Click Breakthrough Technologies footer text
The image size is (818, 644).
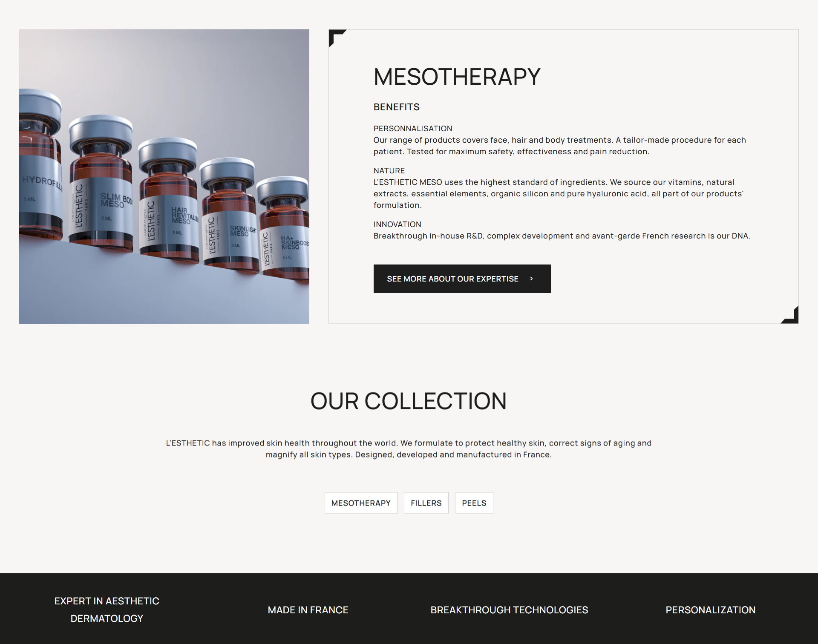tap(509, 610)
